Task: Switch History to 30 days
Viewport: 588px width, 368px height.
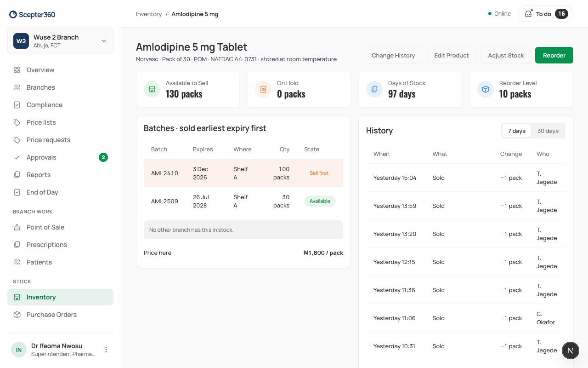Action: coord(548,131)
